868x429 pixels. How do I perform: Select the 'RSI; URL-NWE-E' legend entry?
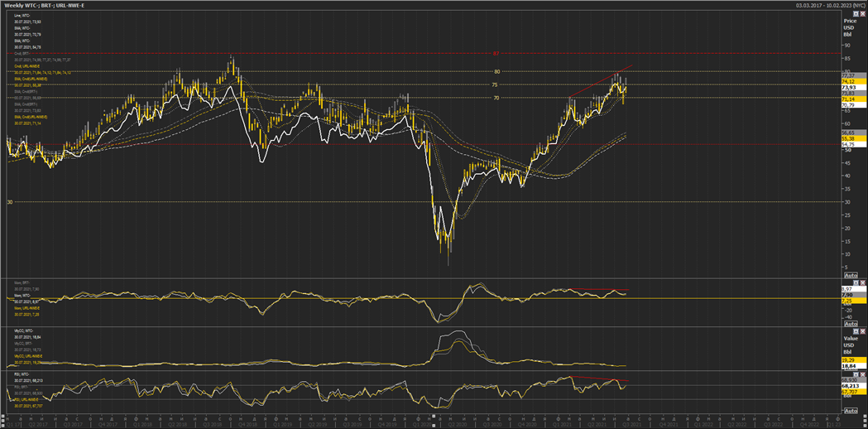pyautogui.click(x=26, y=400)
